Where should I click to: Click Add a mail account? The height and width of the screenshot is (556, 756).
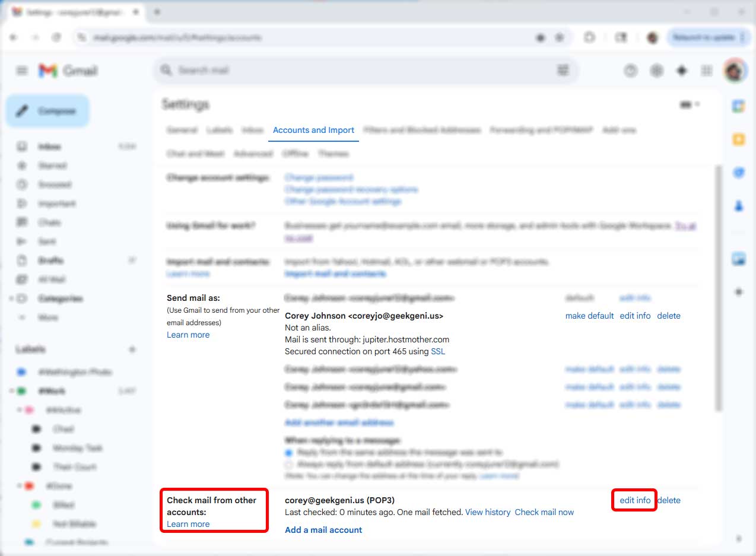(x=323, y=530)
